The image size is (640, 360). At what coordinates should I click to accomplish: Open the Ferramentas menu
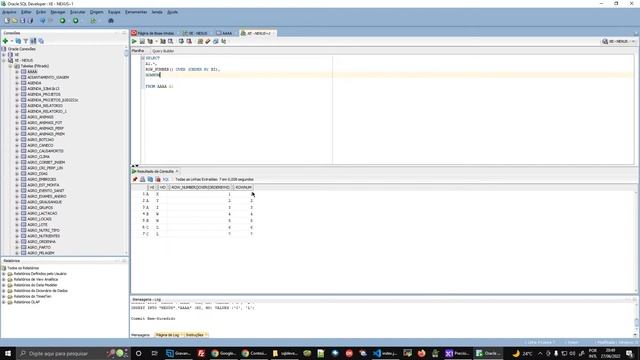point(136,12)
